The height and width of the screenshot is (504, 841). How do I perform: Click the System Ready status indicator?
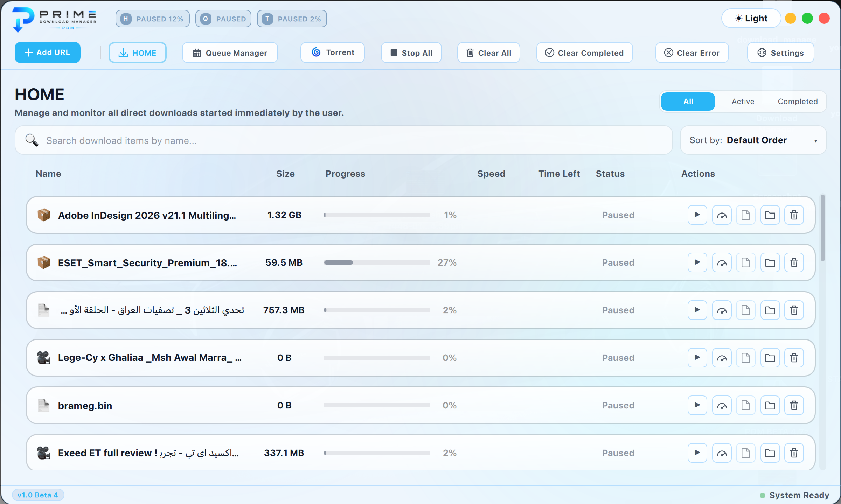point(794,495)
